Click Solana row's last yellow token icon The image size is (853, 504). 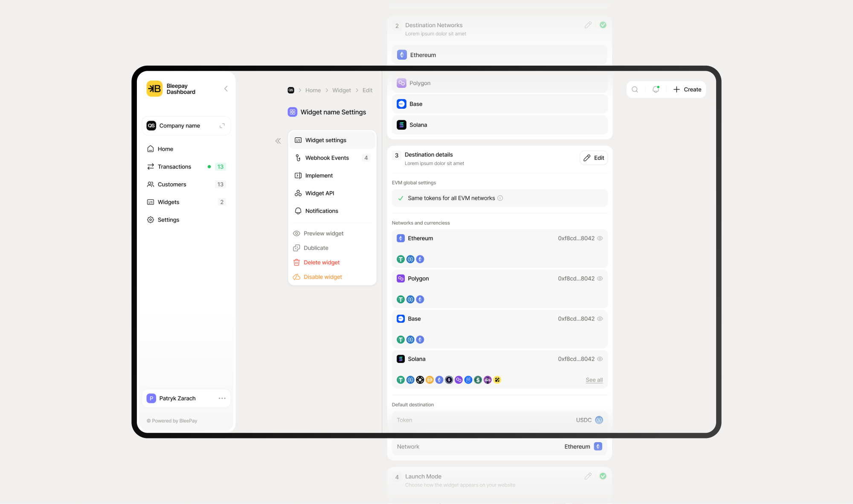coord(497,380)
